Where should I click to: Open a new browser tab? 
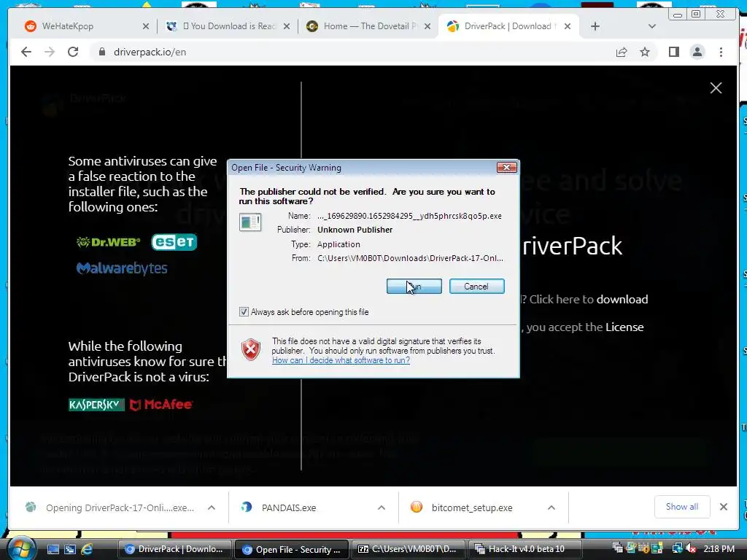(595, 26)
